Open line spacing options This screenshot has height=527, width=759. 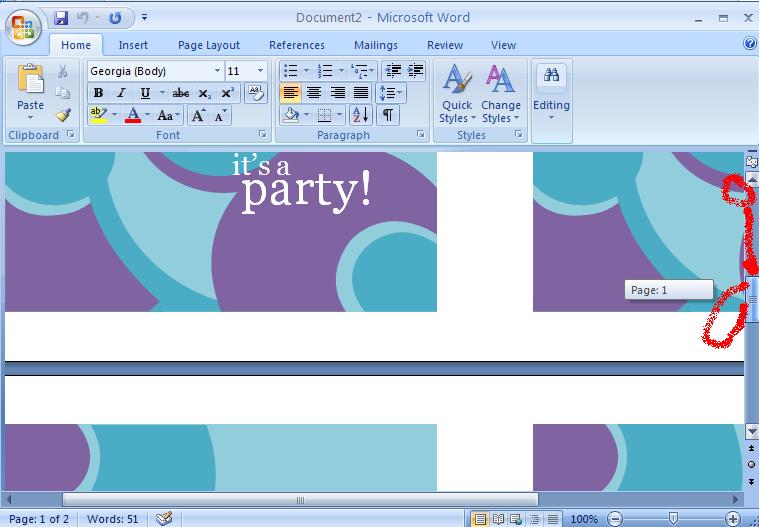391,93
